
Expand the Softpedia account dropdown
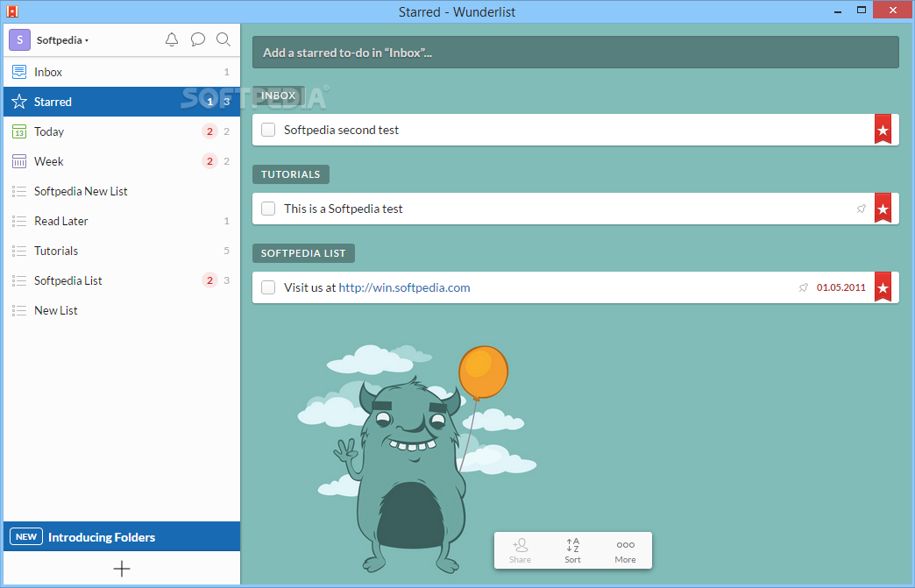click(x=62, y=40)
